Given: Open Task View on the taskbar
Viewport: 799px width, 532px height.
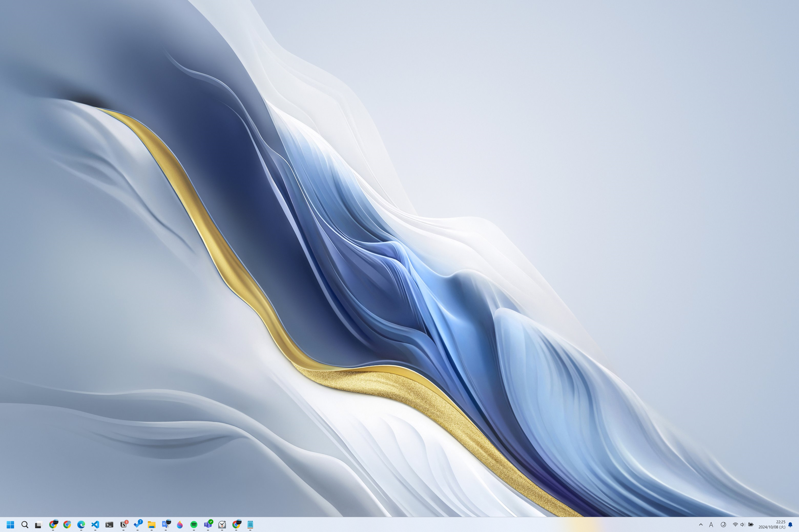Looking at the screenshot, I should click(x=38, y=525).
